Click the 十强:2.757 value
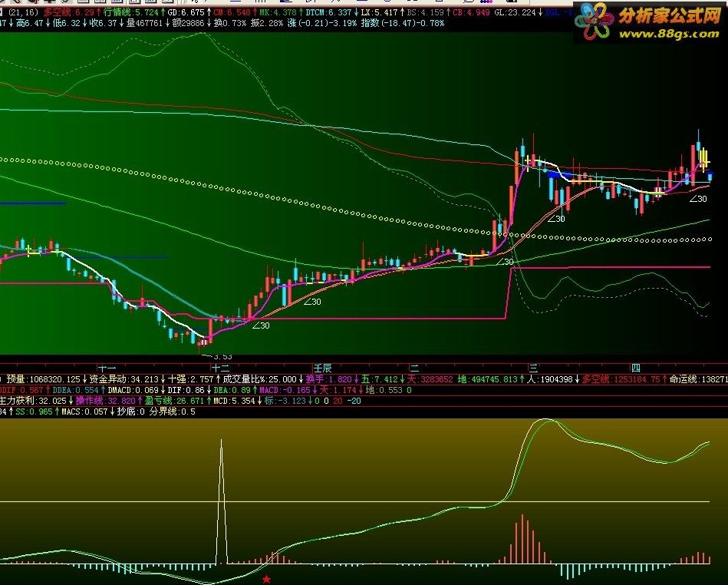This screenshot has height=585, width=728. tap(190, 379)
